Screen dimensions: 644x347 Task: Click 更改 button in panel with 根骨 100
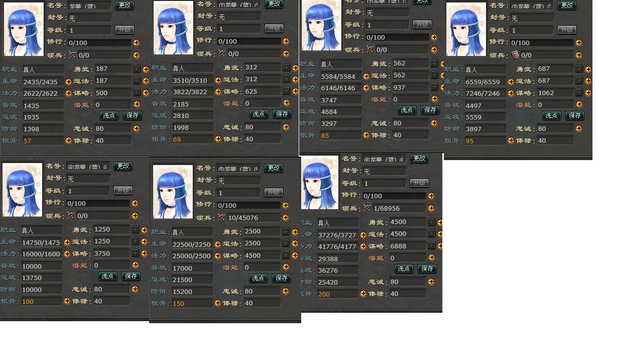click(x=123, y=166)
